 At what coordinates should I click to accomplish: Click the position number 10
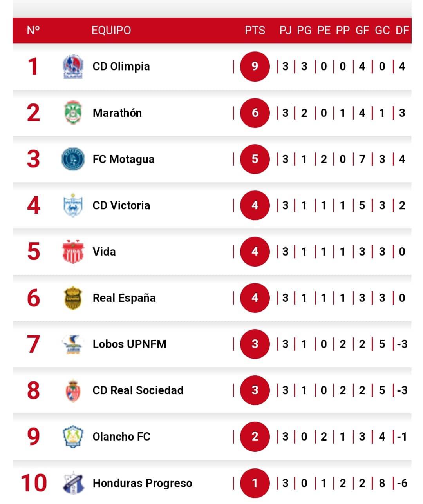click(x=34, y=483)
